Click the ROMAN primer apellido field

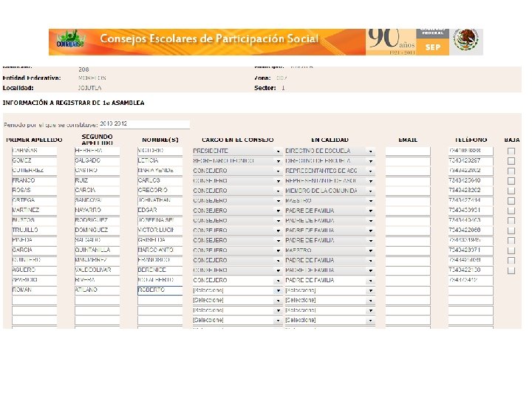pyautogui.click(x=34, y=290)
